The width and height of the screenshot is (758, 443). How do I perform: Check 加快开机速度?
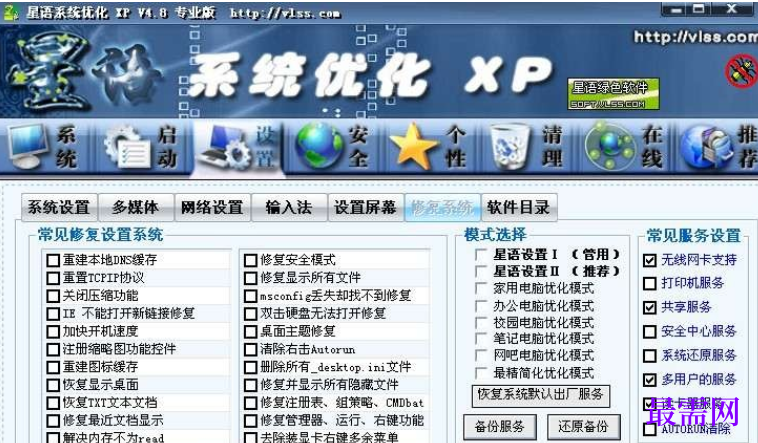(x=53, y=331)
